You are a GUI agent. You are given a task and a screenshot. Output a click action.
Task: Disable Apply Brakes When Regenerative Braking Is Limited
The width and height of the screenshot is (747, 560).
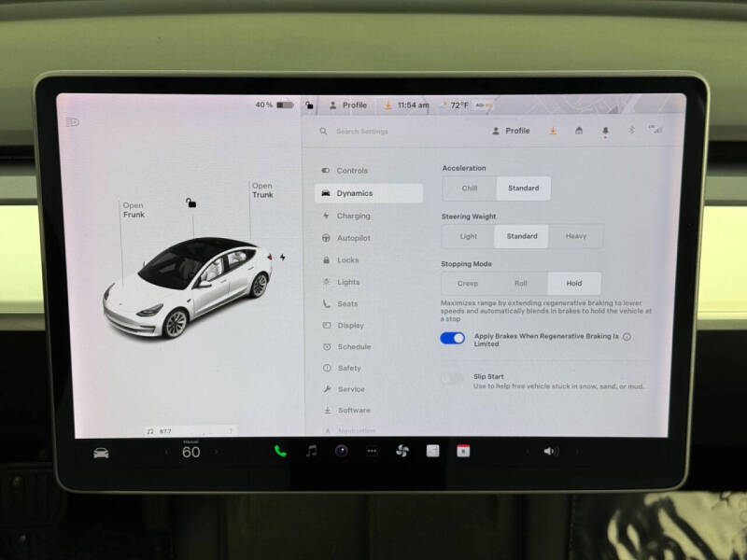(451, 338)
